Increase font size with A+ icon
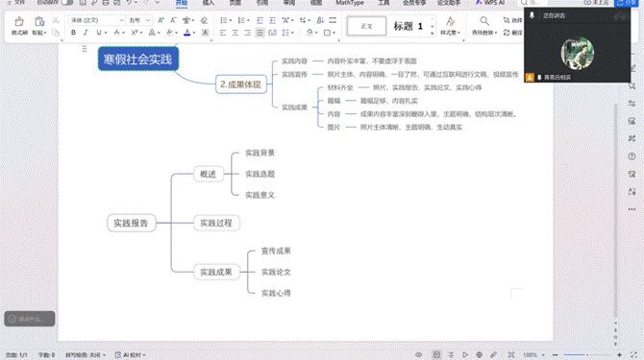 (161, 20)
